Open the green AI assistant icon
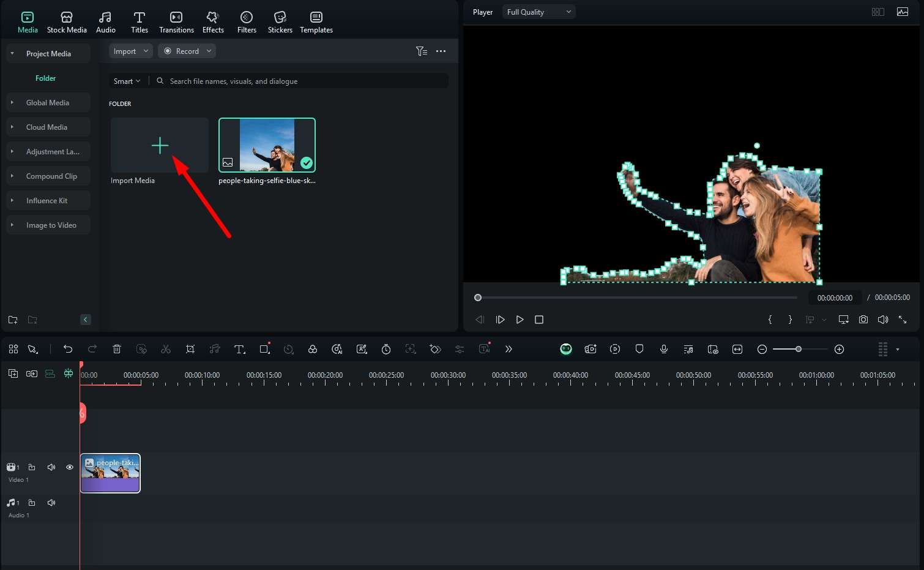The height and width of the screenshot is (570, 924). tap(566, 349)
